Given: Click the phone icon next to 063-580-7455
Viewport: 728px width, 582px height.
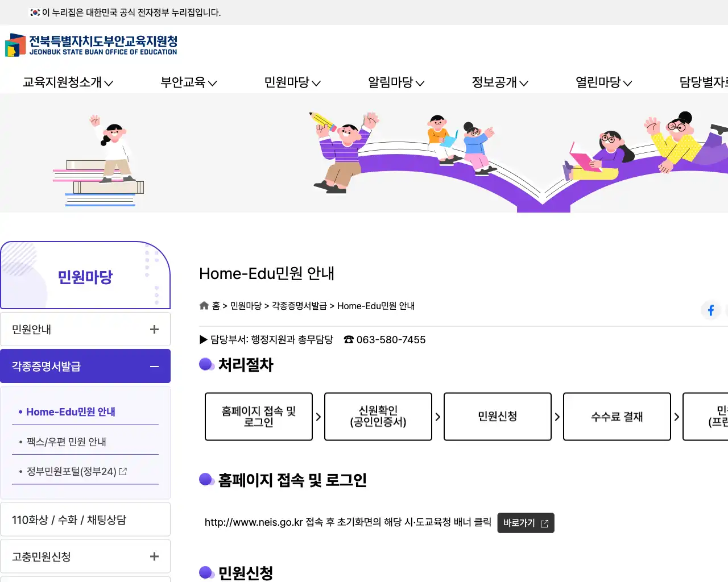Looking at the screenshot, I should [x=348, y=339].
